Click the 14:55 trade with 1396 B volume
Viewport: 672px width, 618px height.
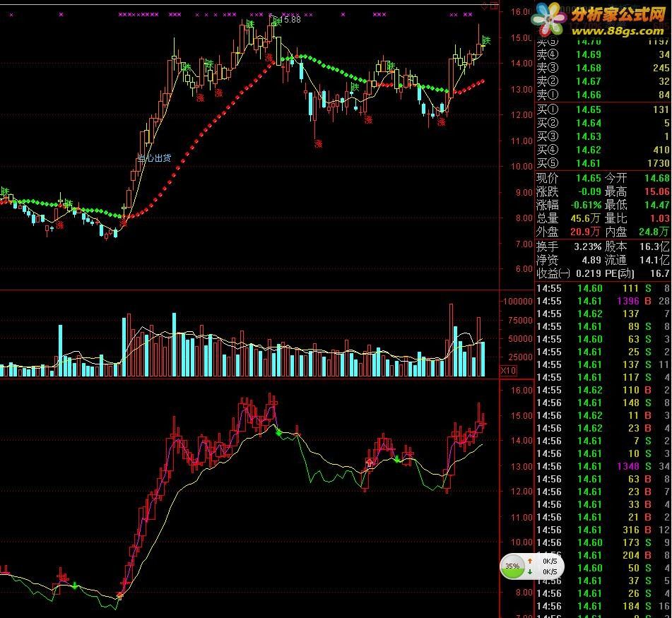click(x=603, y=301)
